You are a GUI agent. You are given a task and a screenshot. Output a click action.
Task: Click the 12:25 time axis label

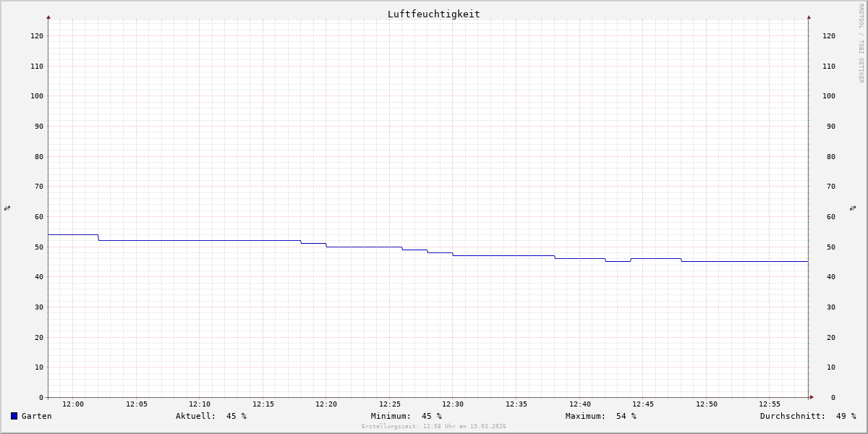tap(390, 404)
